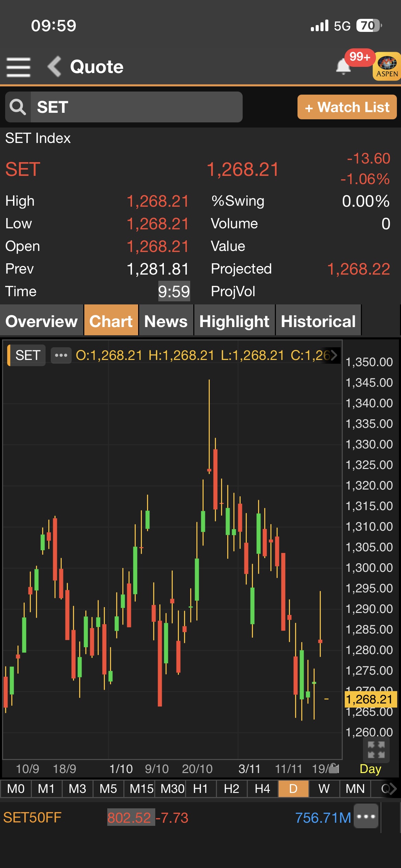This screenshot has height=868, width=401.
Task: Click the fullscreen chart expand icon
Action: click(x=376, y=750)
